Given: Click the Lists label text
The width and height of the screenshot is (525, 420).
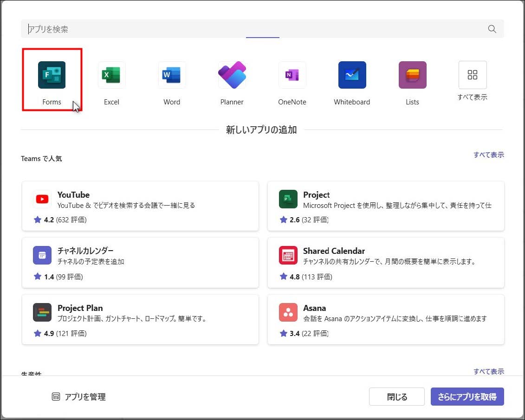Looking at the screenshot, I should tap(413, 102).
